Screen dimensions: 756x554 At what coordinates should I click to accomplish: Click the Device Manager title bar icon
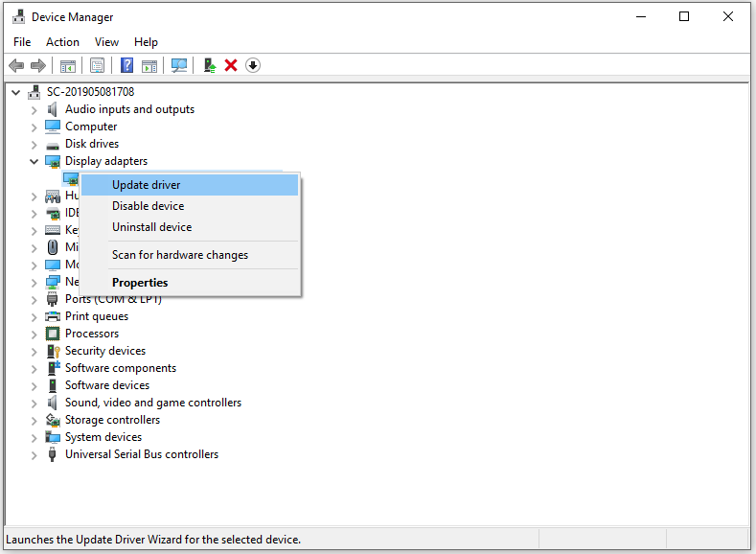pyautogui.click(x=19, y=17)
